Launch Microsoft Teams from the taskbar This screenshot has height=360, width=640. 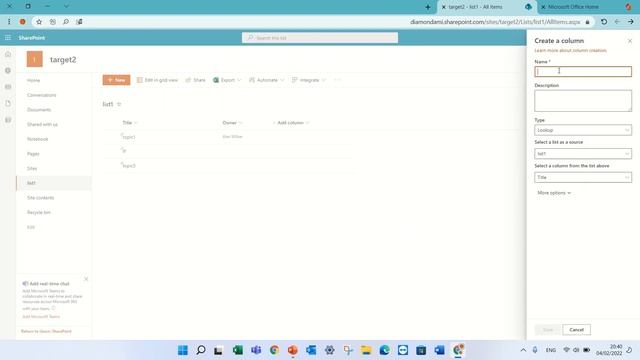click(x=256, y=350)
